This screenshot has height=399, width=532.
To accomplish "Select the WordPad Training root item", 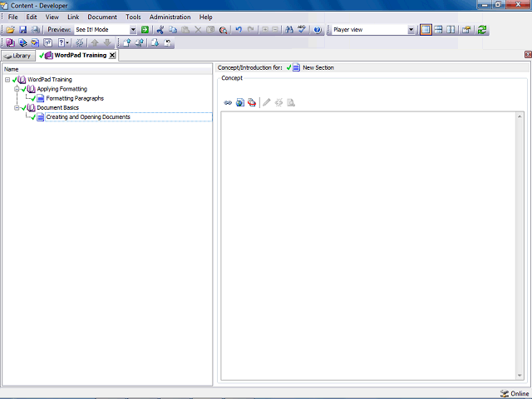I will (x=50, y=80).
